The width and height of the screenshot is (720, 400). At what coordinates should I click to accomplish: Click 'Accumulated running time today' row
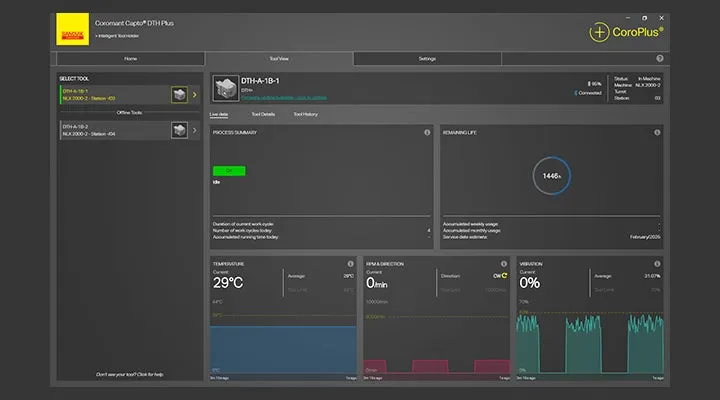point(321,237)
